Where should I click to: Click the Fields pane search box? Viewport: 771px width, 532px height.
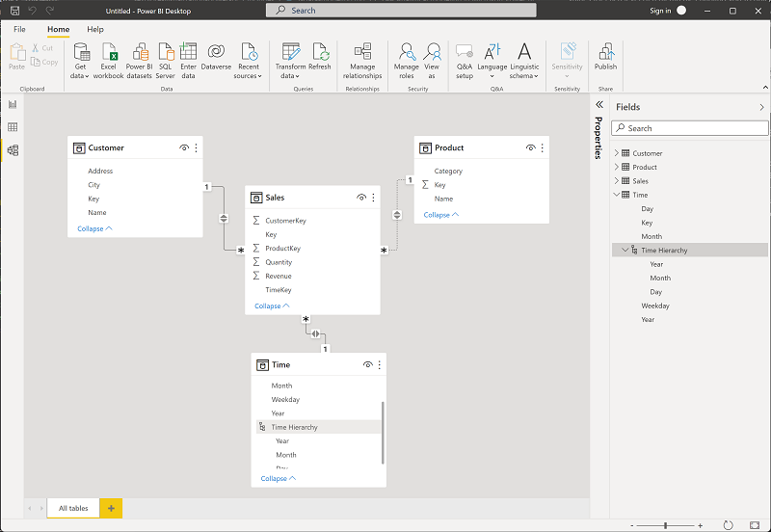coord(689,128)
